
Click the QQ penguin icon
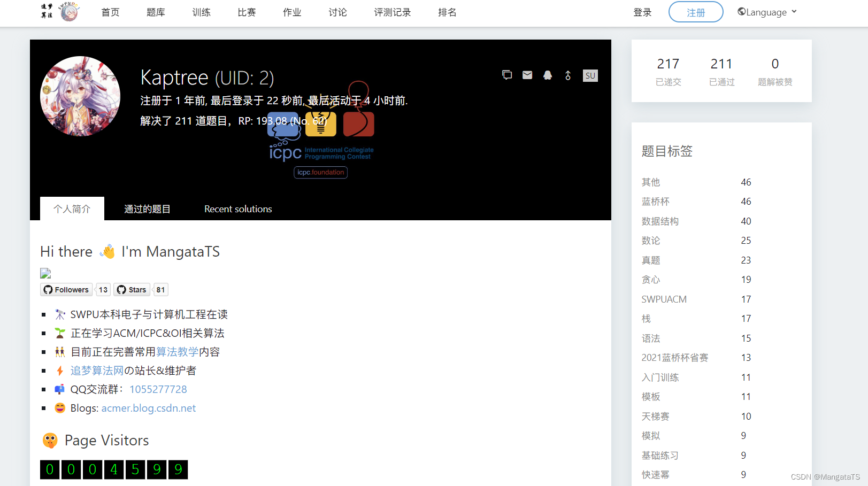[548, 75]
